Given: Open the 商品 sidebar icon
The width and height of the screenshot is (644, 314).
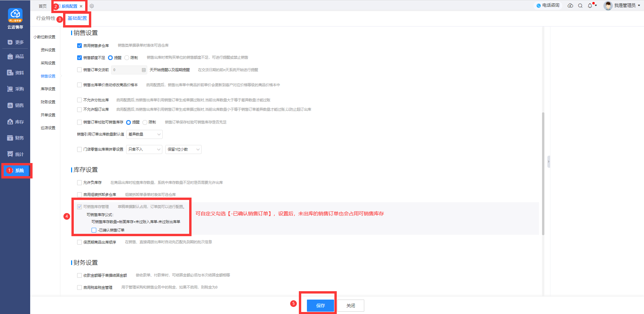Looking at the screenshot, I should [15, 56].
